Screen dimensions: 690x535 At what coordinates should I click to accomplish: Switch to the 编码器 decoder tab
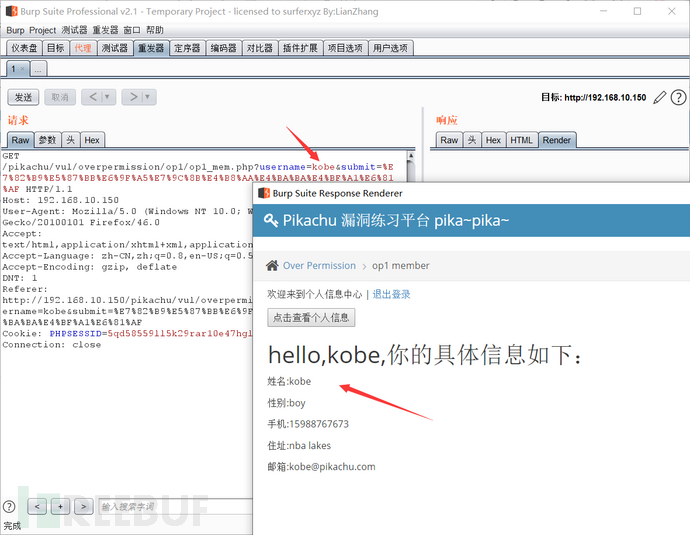[x=224, y=48]
